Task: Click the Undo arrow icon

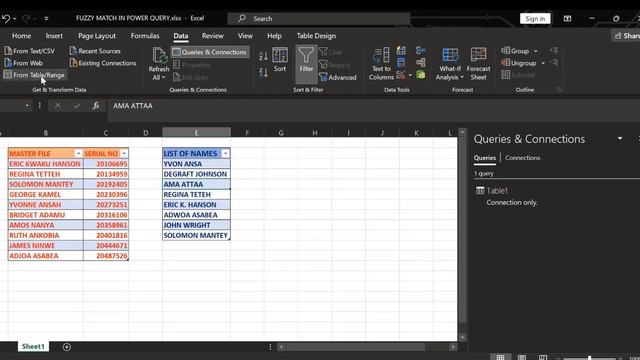Action: pos(6,18)
